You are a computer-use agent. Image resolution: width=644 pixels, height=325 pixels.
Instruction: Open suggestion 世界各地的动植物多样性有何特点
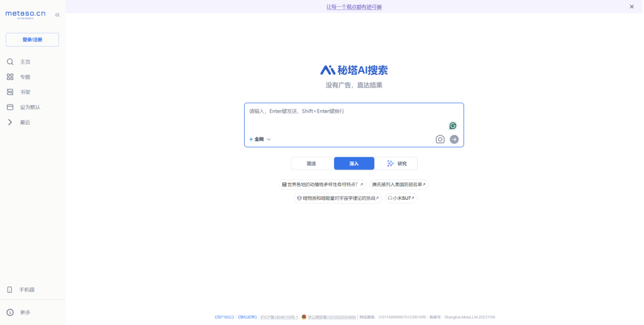323,185
